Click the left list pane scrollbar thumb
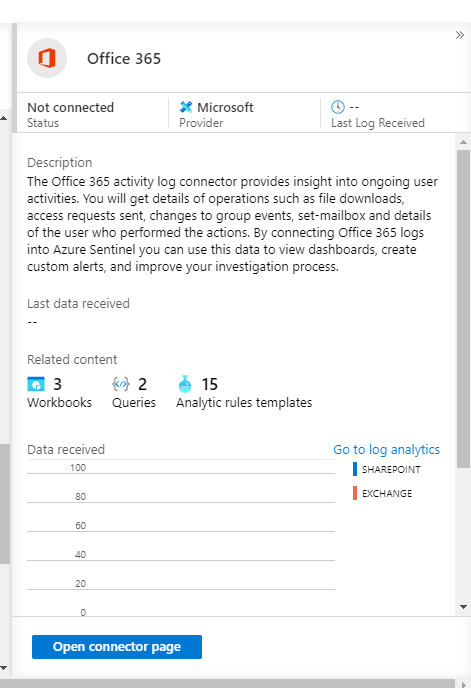The height and width of the screenshot is (688, 471). coord(4,504)
